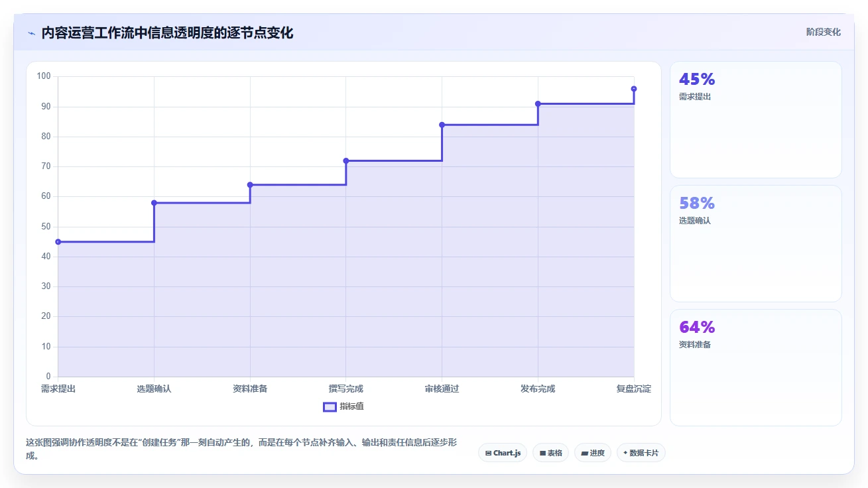Click the x-axis label 需求提出
The height and width of the screenshot is (488, 868).
[58, 389]
